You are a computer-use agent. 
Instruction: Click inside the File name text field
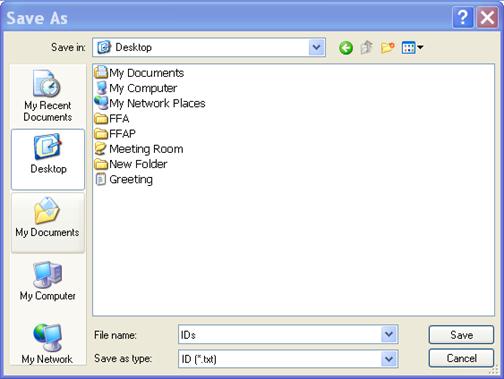(x=280, y=334)
